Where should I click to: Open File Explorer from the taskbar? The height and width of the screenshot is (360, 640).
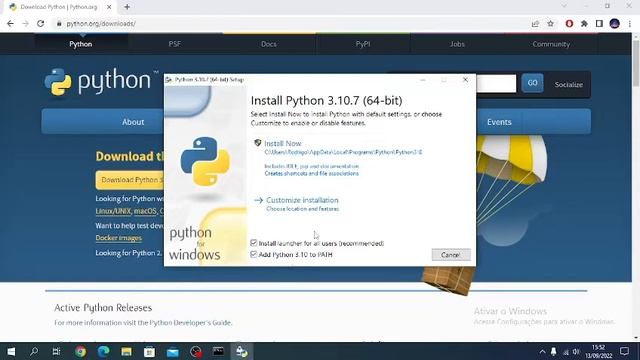pyautogui.click(x=127, y=351)
